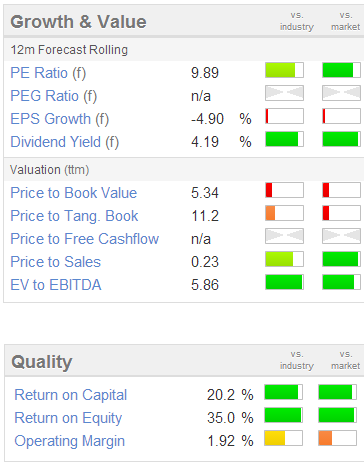The width and height of the screenshot is (364, 467).
Task: Click Operating Margin yellow industry bar
Action: 284,438
